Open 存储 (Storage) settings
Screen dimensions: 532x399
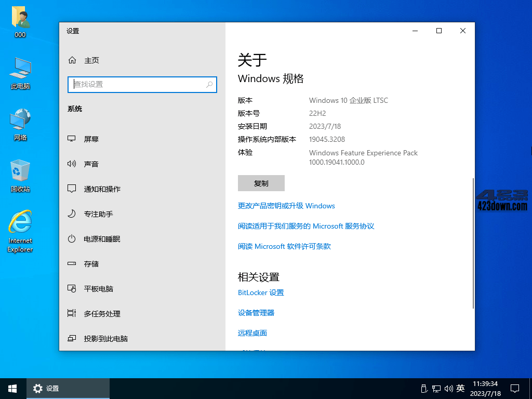click(x=91, y=263)
